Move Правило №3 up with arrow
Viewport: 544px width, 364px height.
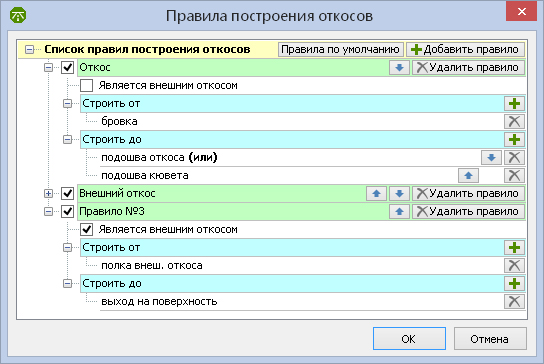pos(399,211)
